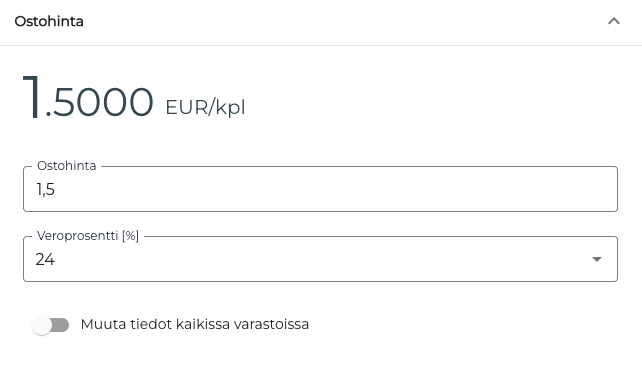Click the toggle switch knob
Image resolution: width=642 pixels, height=384 pixels.
pyautogui.click(x=42, y=325)
